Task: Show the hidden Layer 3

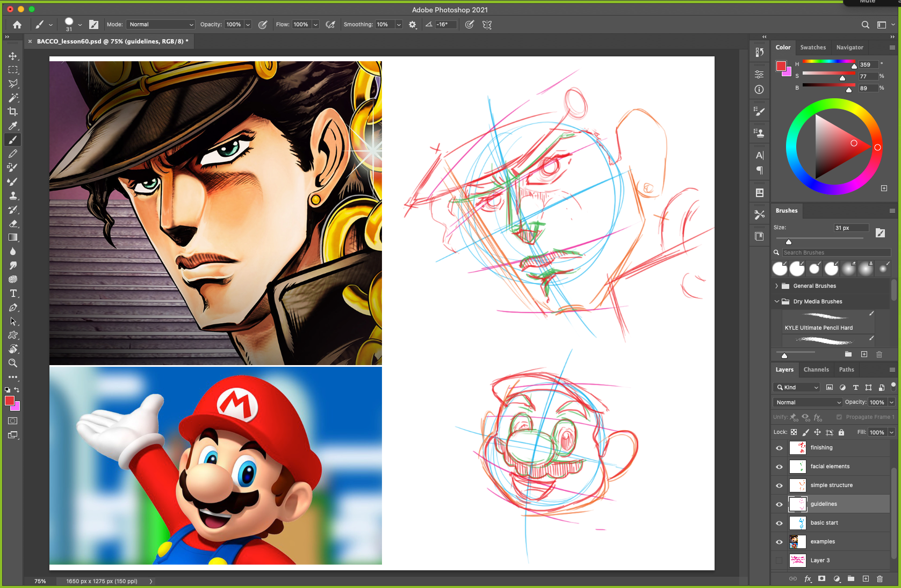Action: coord(779,561)
